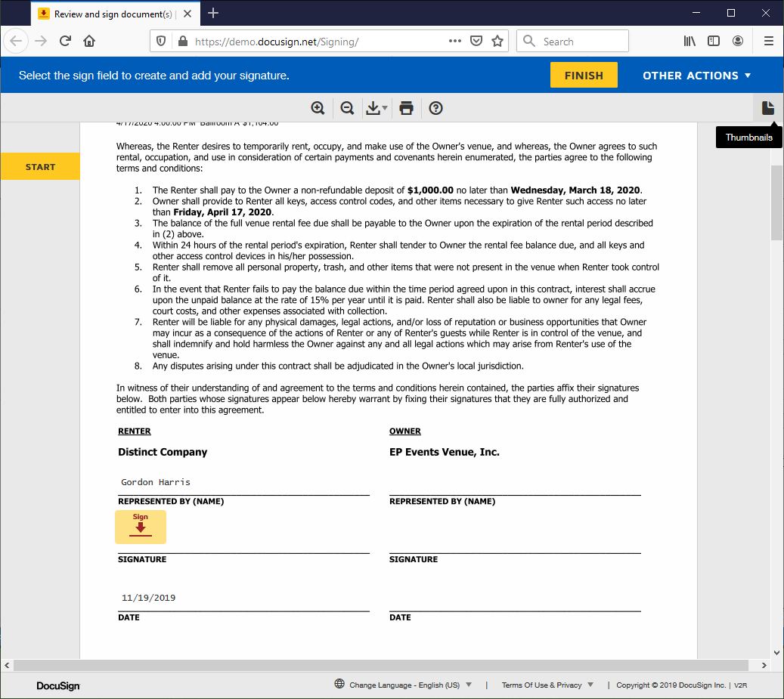Click the DocuSign logo in footer
Image resolution: width=784 pixels, height=699 pixels.
(58, 685)
